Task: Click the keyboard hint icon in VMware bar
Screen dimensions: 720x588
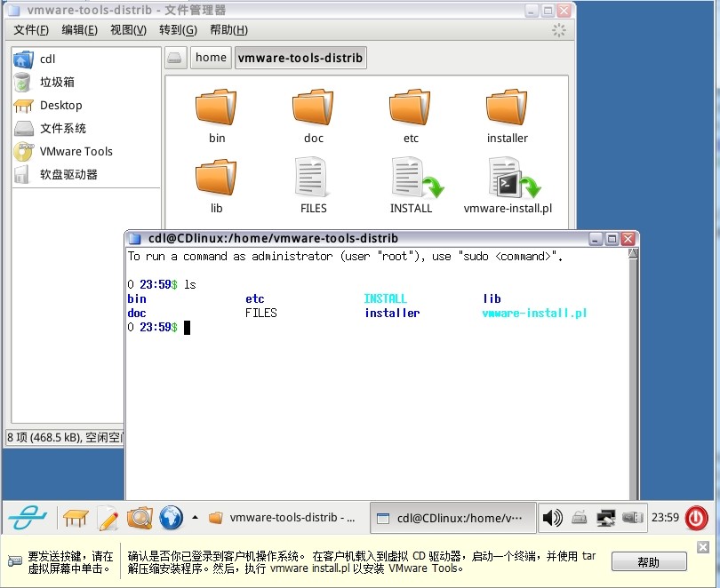Action: point(15,561)
